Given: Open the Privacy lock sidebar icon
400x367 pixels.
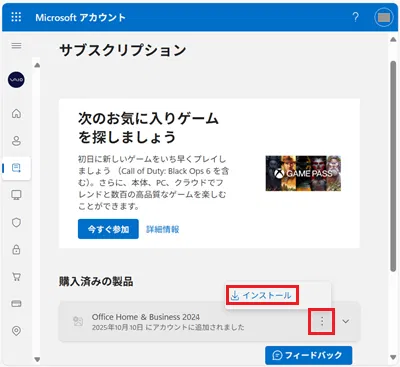Looking at the screenshot, I should point(16,249).
